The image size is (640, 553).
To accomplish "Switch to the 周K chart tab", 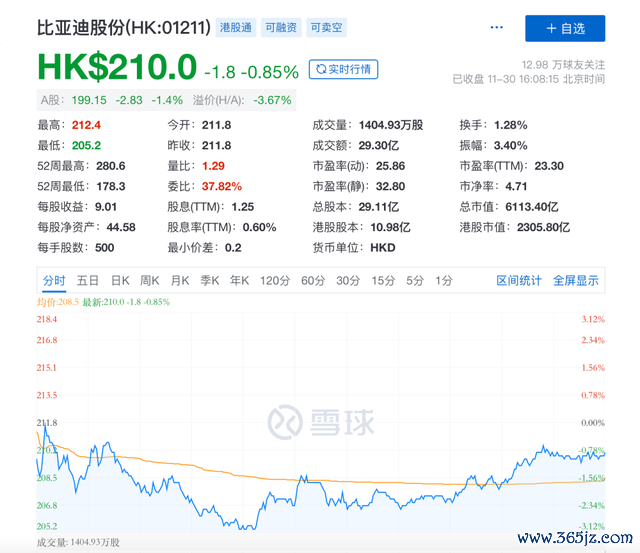I will [x=149, y=280].
